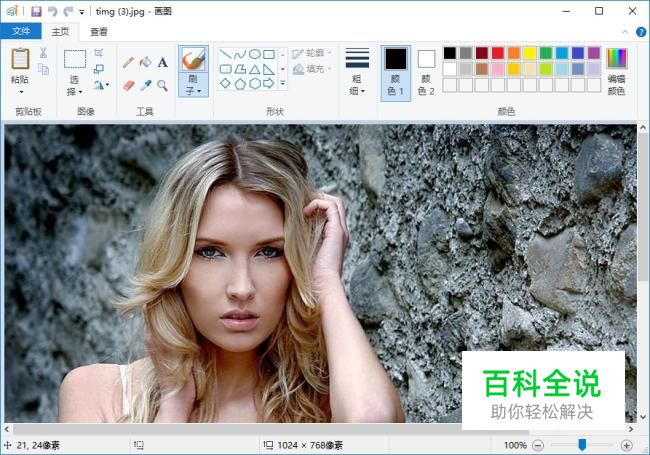Open the 文件 menu
The height and width of the screenshot is (455, 650).
[21, 32]
